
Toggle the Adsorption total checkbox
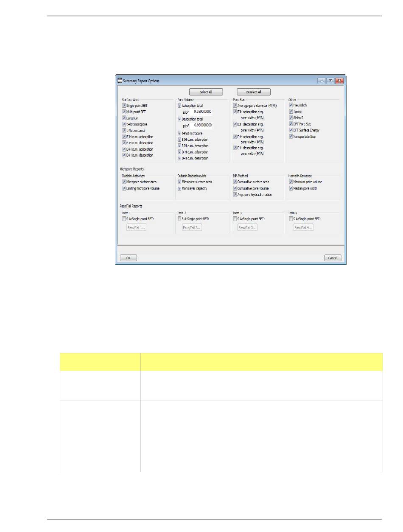pos(179,105)
